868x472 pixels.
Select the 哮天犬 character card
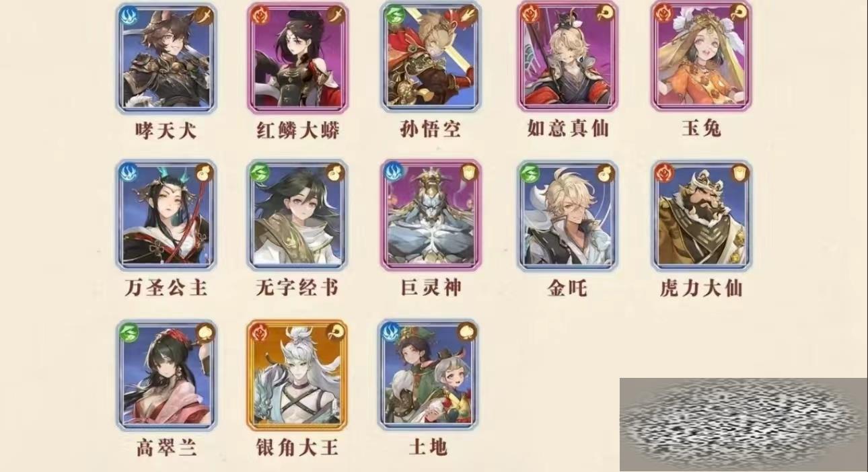coord(166,58)
